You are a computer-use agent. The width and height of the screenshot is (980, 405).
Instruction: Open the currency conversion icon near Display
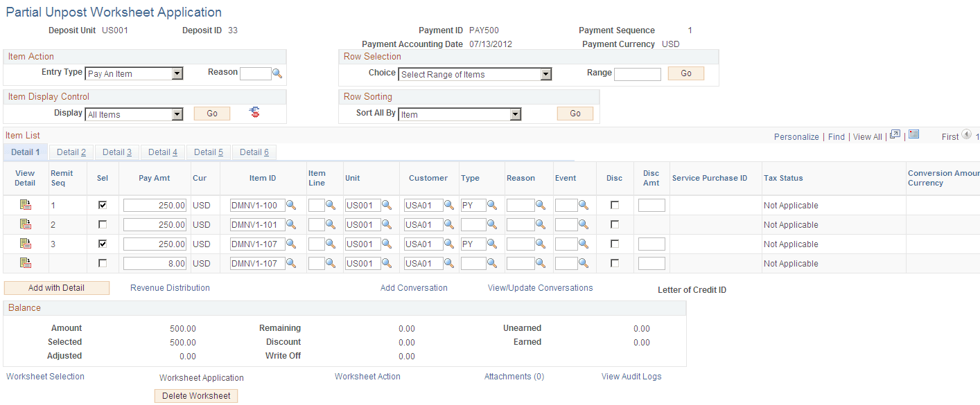pos(254,112)
